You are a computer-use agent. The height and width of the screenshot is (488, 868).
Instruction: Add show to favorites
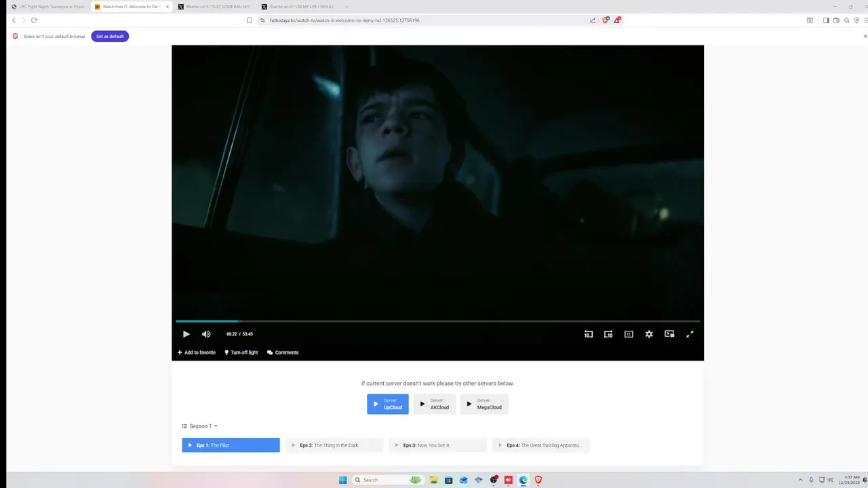point(197,352)
